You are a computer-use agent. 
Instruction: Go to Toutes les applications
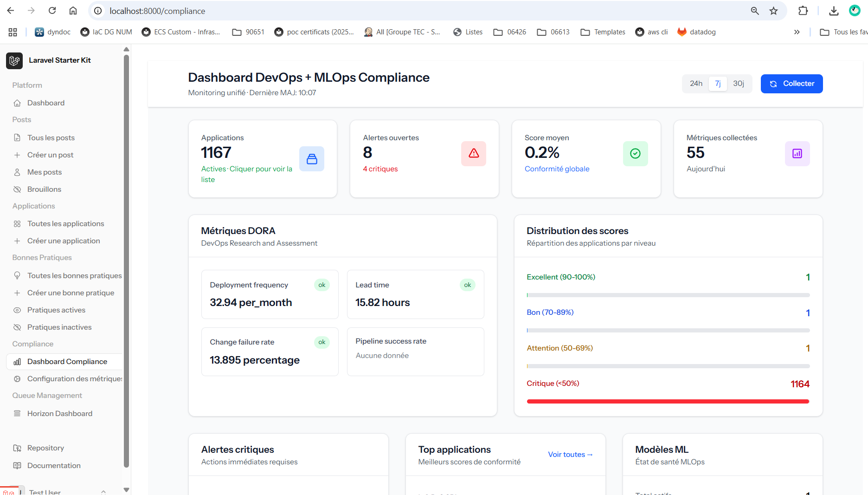65,224
